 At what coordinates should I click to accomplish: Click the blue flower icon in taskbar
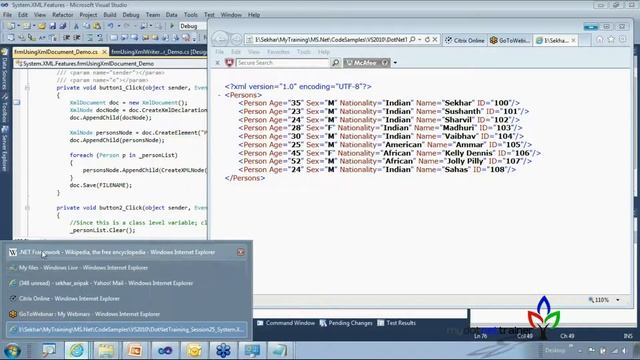[x=223, y=350]
